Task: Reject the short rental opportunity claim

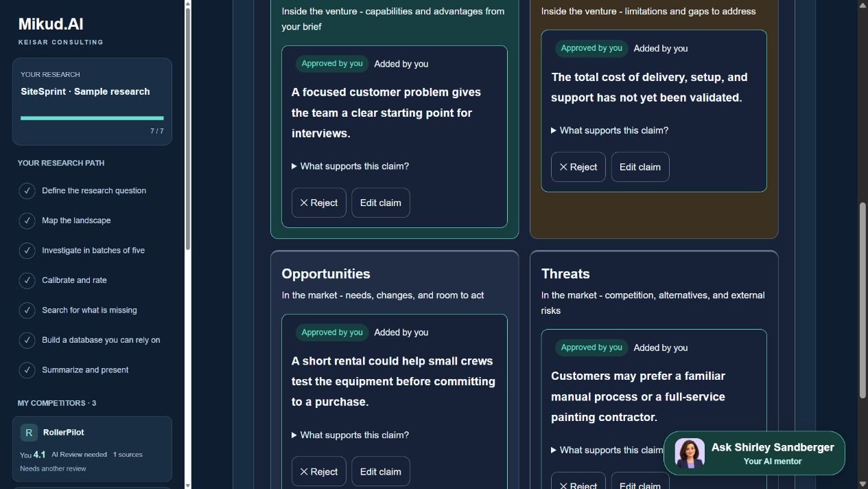Action: (x=319, y=472)
